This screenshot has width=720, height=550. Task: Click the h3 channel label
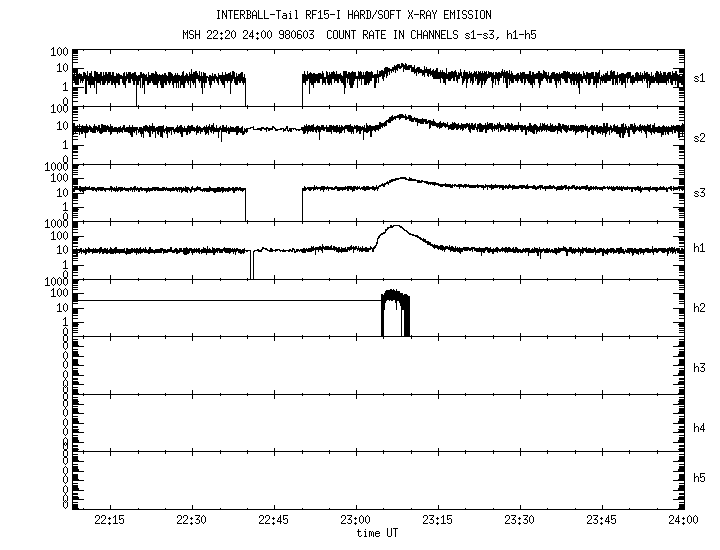[x=700, y=368]
